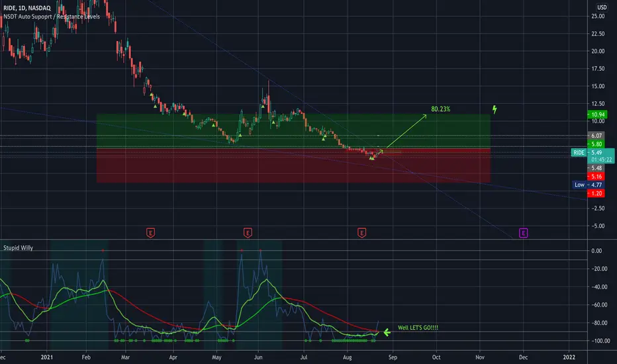Select the red stop-loss zone
The image size is (617, 364).
[x=293, y=165]
